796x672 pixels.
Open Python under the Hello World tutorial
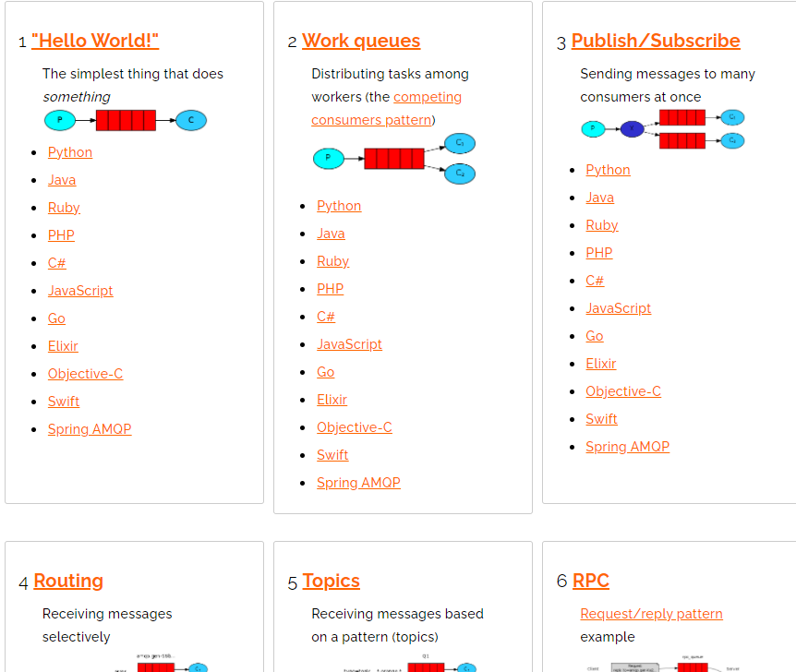tap(70, 152)
